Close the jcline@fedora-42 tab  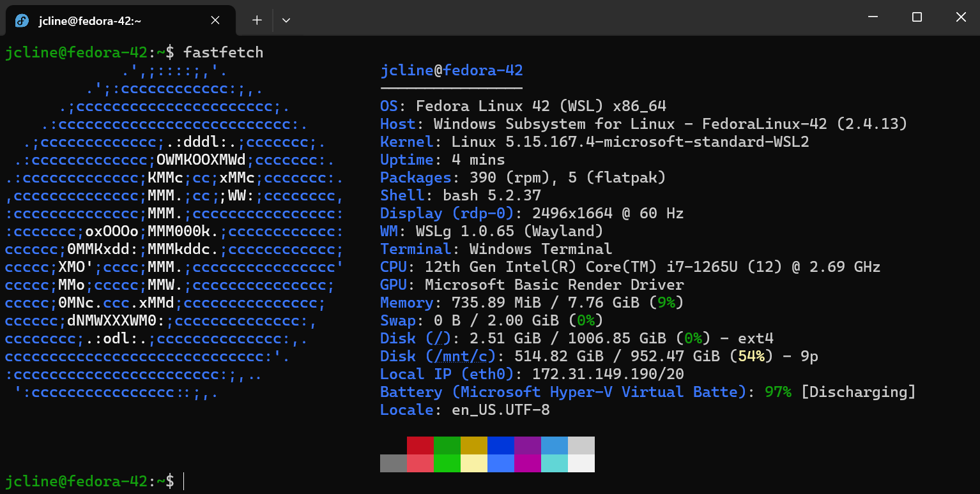tap(215, 20)
